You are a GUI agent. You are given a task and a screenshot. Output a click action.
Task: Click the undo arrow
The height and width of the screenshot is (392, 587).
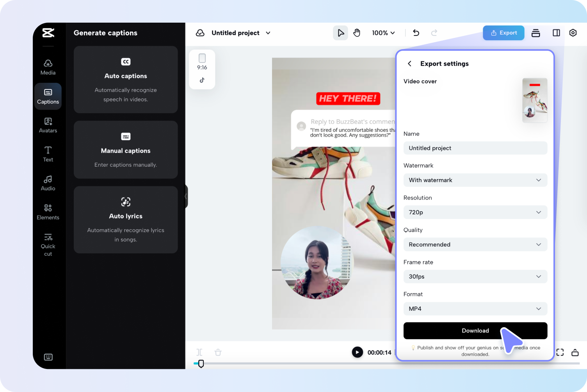pyautogui.click(x=416, y=33)
